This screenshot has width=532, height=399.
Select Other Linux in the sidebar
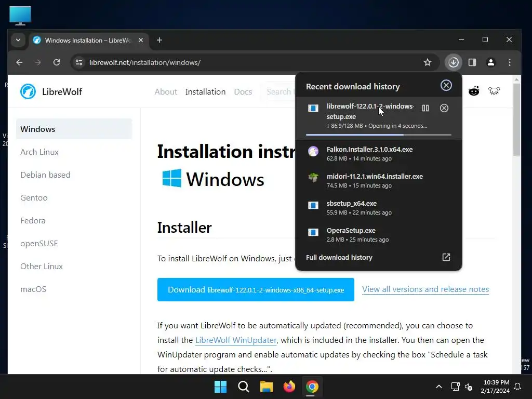42,267
